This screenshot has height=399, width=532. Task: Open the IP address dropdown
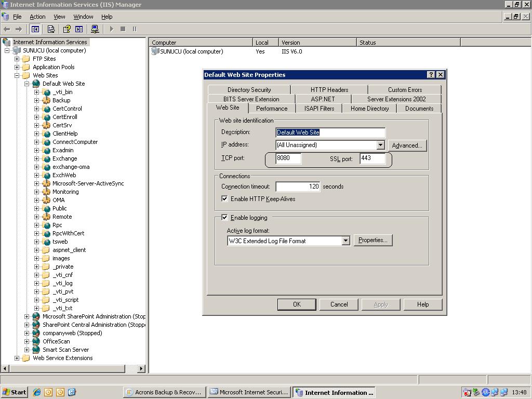click(x=381, y=145)
